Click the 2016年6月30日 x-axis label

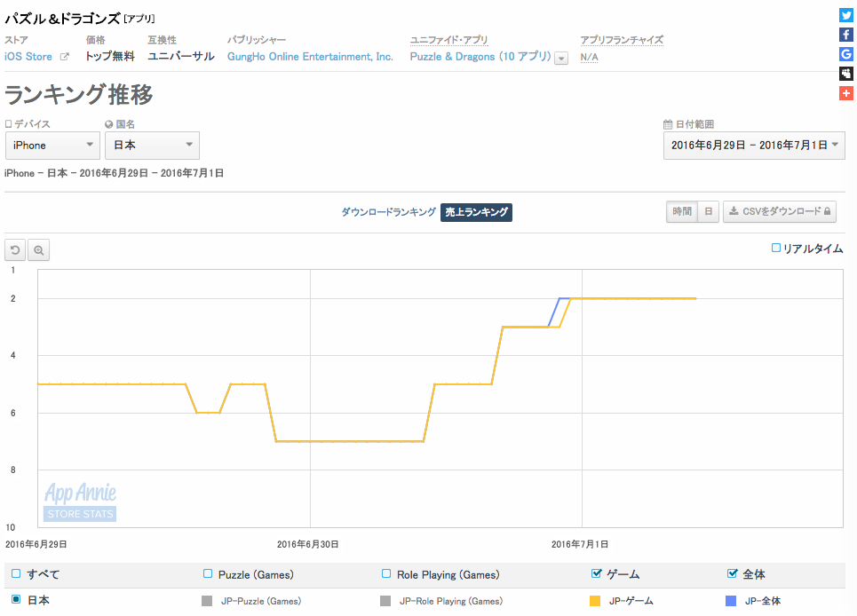coord(307,544)
